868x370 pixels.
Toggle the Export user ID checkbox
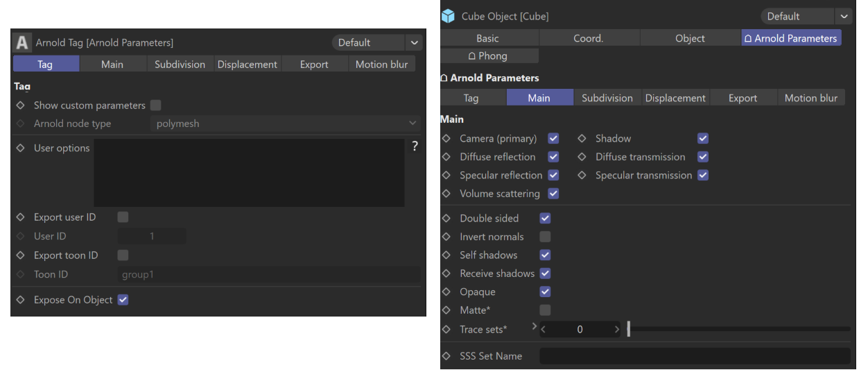123,217
